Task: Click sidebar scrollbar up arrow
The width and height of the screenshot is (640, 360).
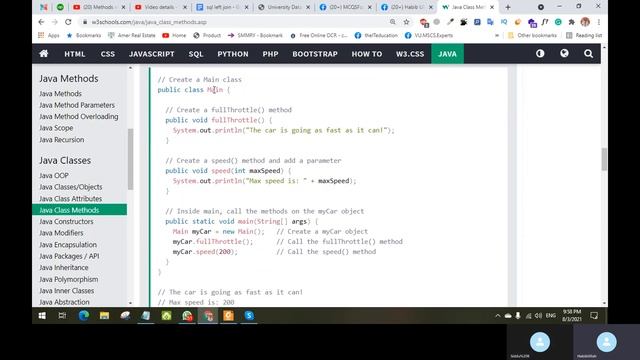Action: [x=131, y=68]
